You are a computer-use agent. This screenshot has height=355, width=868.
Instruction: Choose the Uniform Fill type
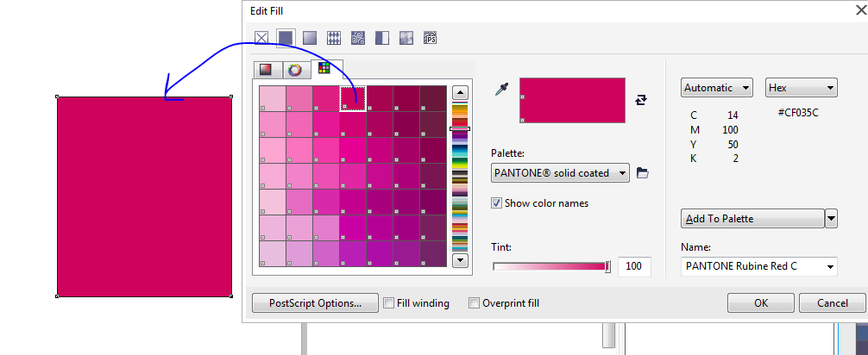pyautogui.click(x=286, y=38)
